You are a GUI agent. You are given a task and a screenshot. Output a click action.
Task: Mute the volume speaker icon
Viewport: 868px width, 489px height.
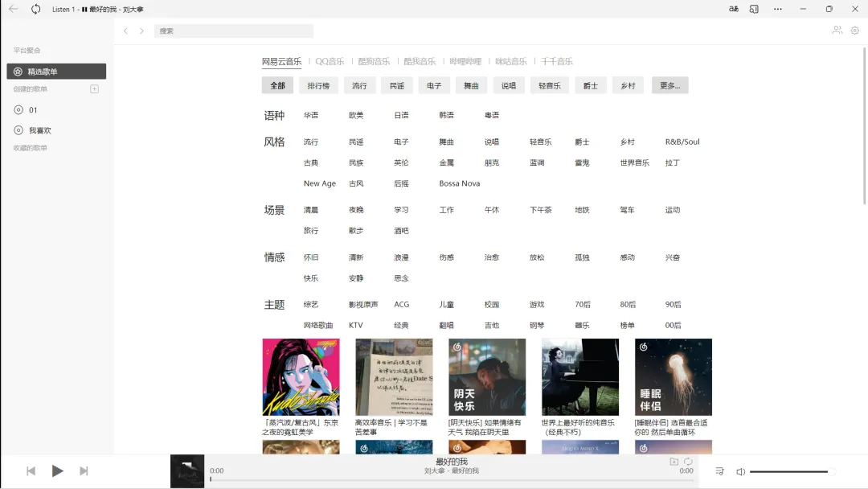pyautogui.click(x=741, y=471)
